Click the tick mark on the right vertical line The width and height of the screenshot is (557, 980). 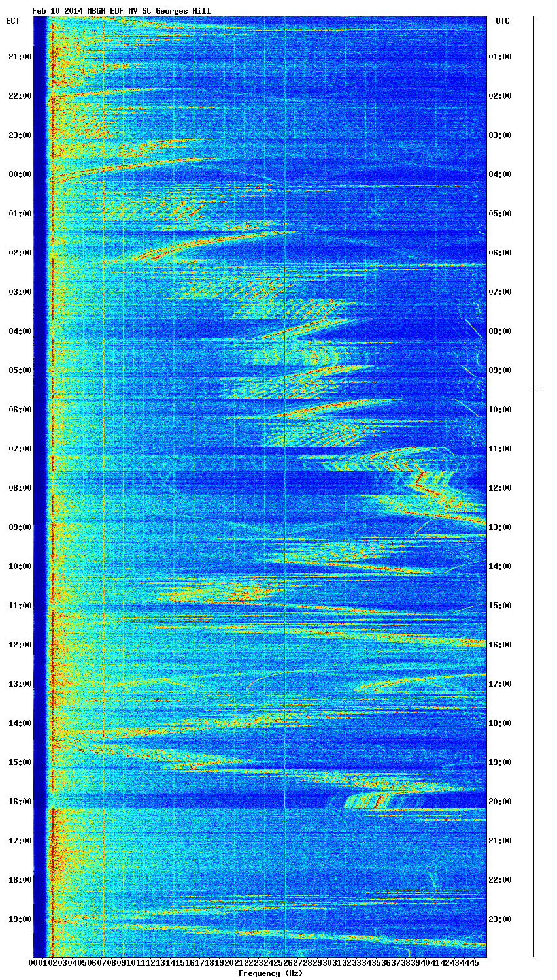pyautogui.click(x=536, y=389)
